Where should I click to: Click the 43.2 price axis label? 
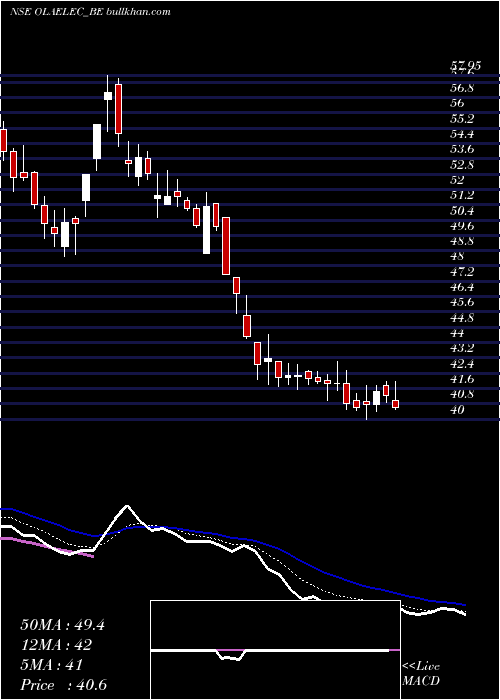462,348
